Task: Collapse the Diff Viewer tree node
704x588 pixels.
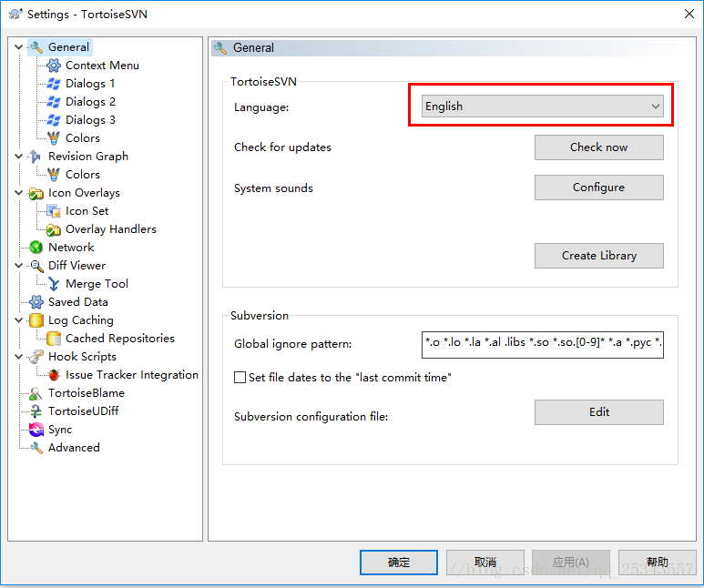Action: pos(18,266)
